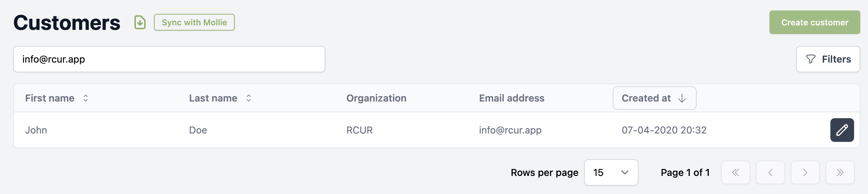
Task: Click the John first name cell
Action: (36, 130)
